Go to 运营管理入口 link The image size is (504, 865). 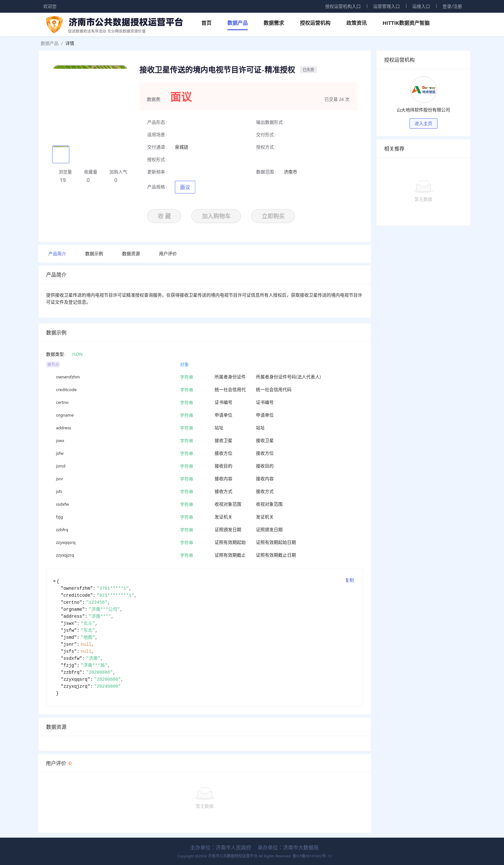[x=386, y=6]
